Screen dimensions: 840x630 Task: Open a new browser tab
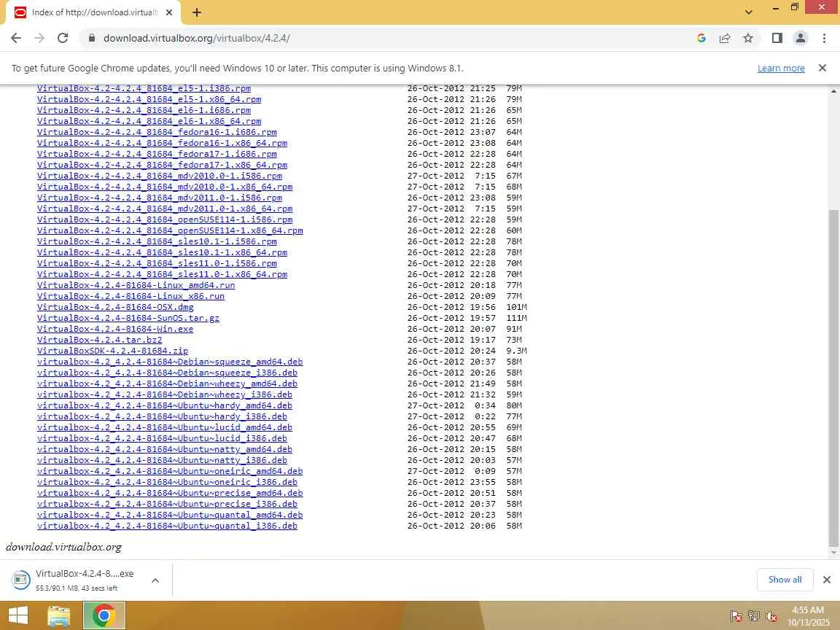(x=197, y=12)
